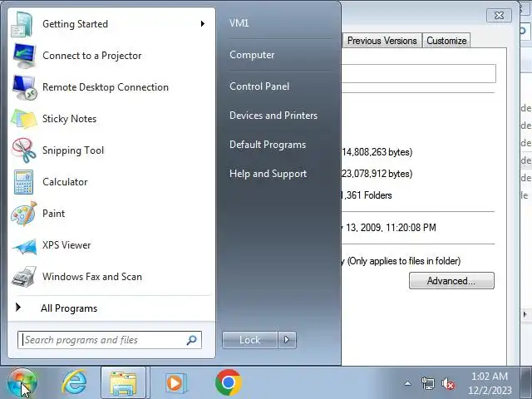
Task: Open Devices and Printers
Action: click(273, 116)
